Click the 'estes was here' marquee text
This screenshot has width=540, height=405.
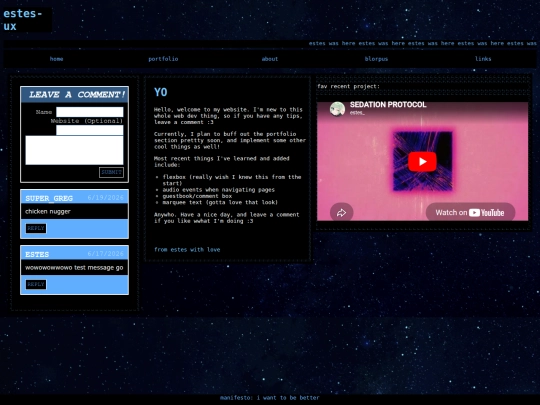(x=423, y=43)
